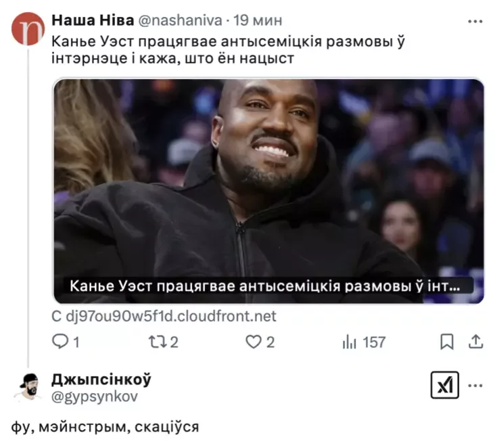The height and width of the screenshot is (448, 495).
Task: View analytics bar chart icon with 157
Action: point(350,342)
